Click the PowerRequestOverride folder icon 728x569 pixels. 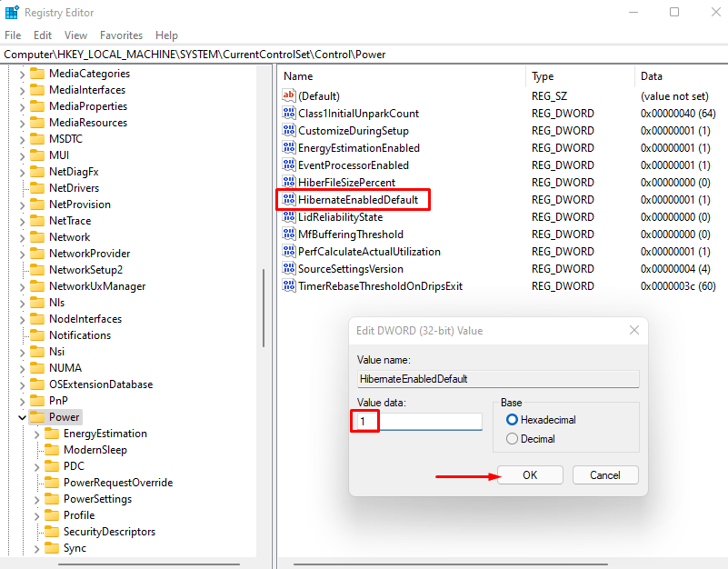[52, 482]
